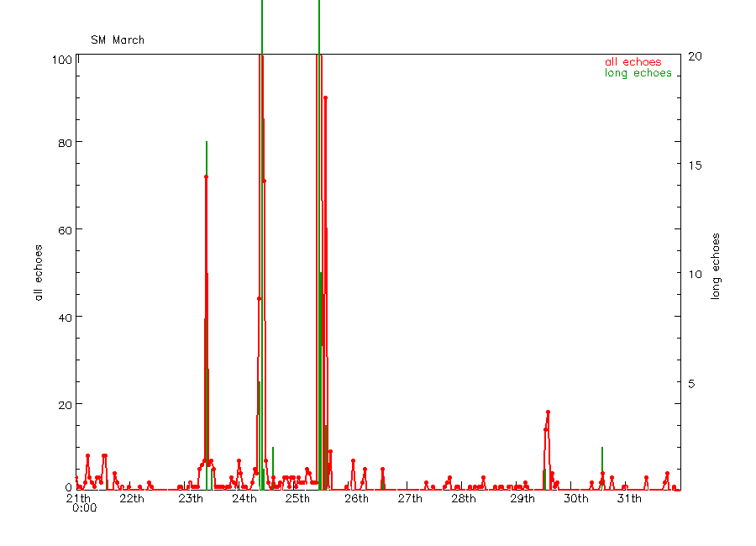Click the green long-echo bar on 30th
This screenshot has width=756, height=546.
602,469
